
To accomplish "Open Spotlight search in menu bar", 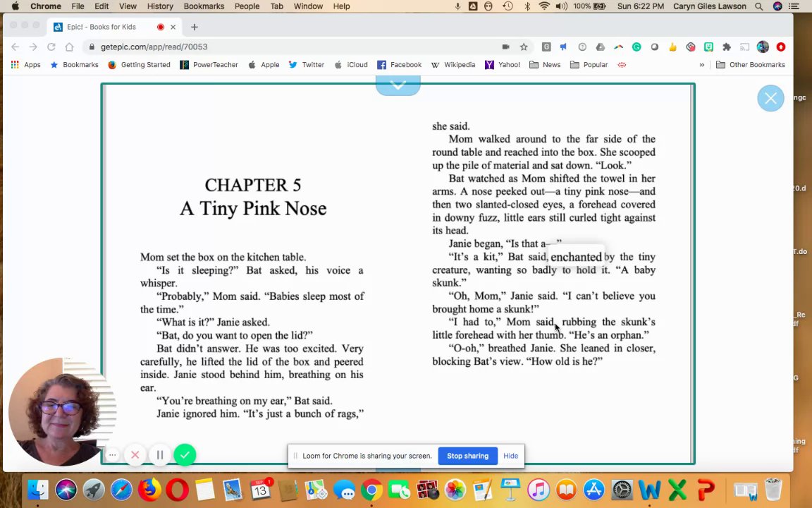I will pos(758,6).
